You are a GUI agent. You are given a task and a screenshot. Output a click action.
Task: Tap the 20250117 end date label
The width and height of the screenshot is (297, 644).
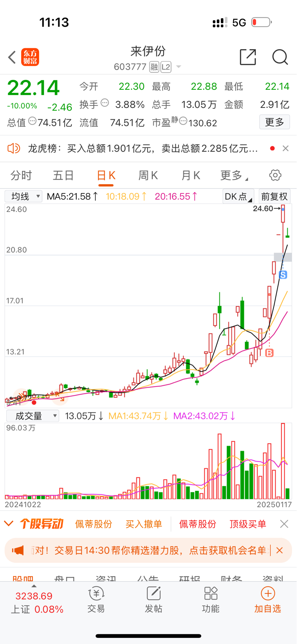(x=274, y=504)
